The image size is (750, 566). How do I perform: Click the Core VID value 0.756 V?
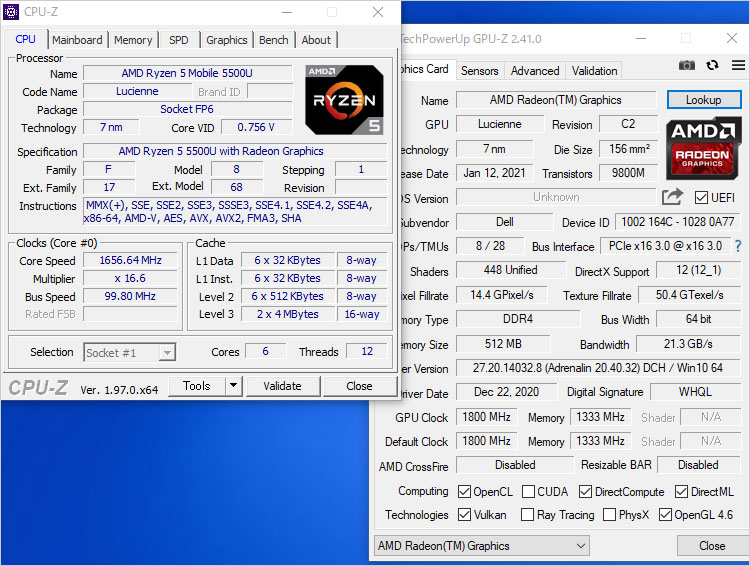(256, 127)
